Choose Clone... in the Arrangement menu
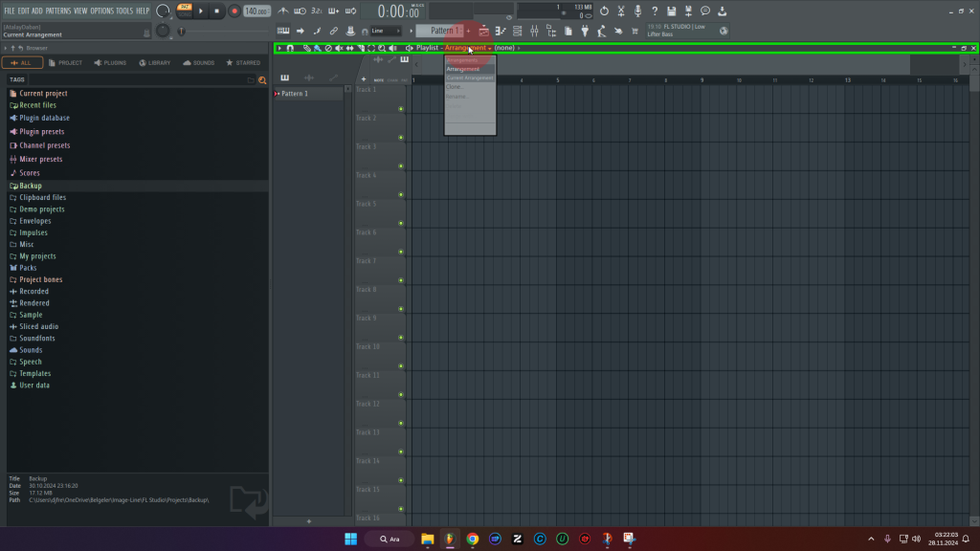Screen dimensions: 980x551 [455, 87]
